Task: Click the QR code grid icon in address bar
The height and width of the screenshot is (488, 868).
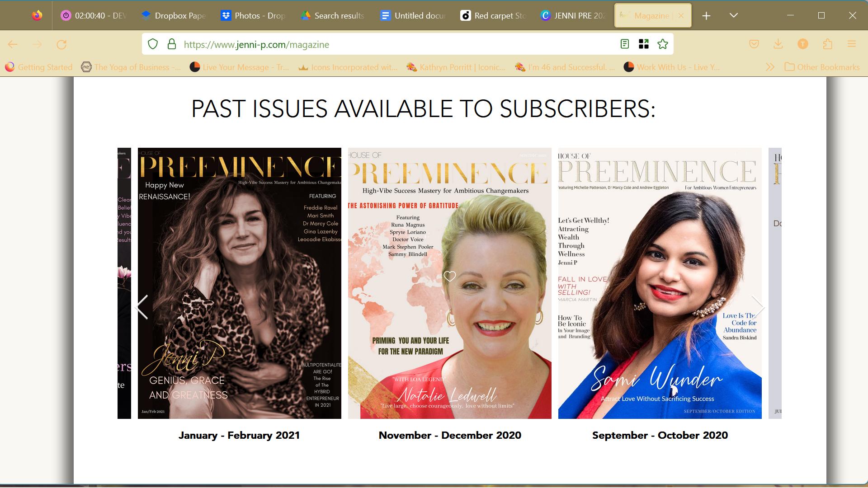Action: (x=643, y=44)
